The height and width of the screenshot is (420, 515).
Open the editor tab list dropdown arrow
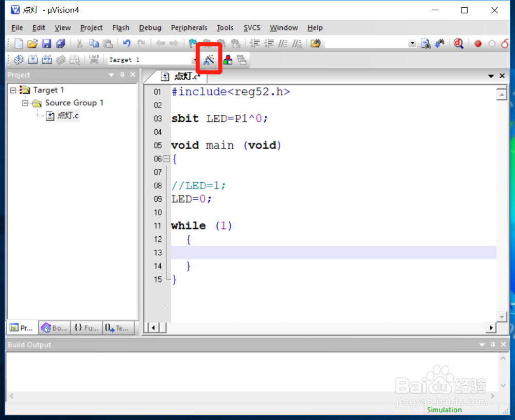tap(491, 76)
